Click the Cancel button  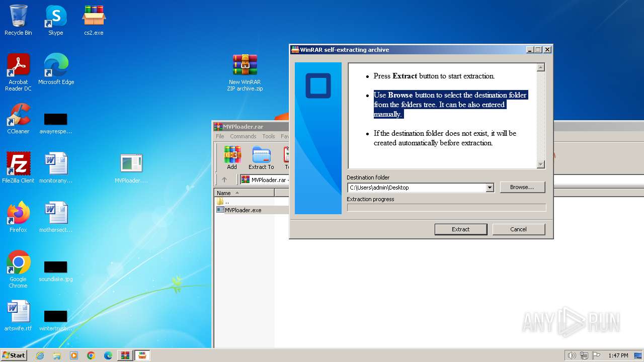tap(518, 229)
